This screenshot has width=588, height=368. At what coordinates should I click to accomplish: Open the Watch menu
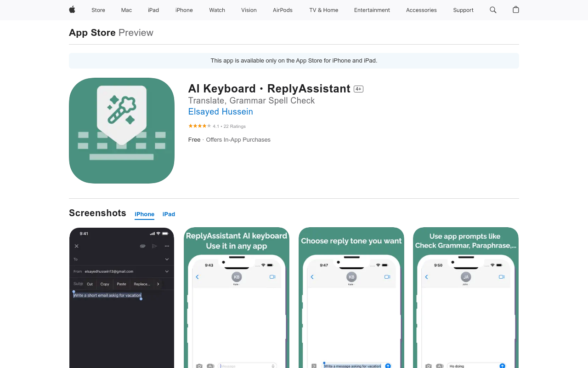coord(217,10)
